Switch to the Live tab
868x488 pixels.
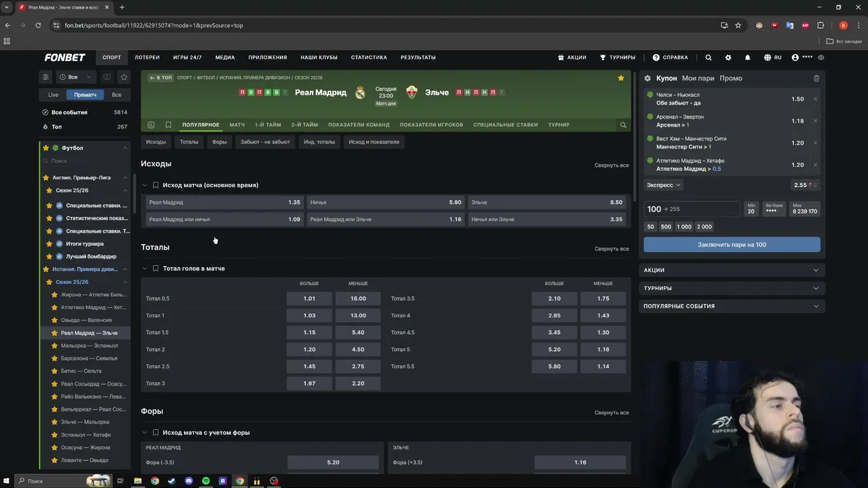point(53,95)
